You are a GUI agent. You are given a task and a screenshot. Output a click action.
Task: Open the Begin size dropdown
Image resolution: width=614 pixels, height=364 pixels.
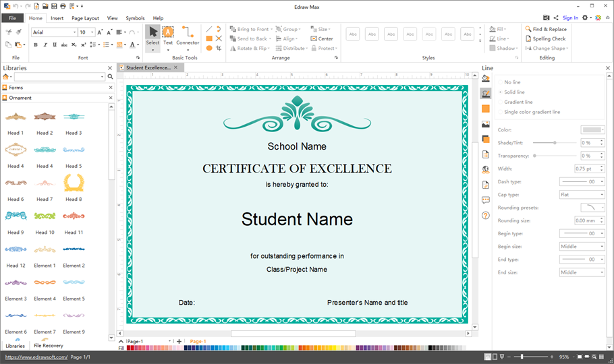click(x=582, y=247)
